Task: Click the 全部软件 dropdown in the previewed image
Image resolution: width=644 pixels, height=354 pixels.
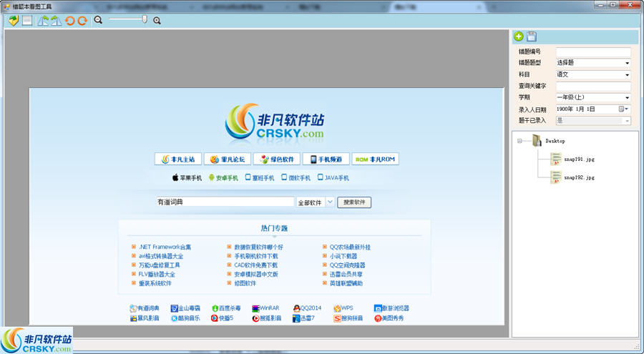Action: tap(315, 202)
